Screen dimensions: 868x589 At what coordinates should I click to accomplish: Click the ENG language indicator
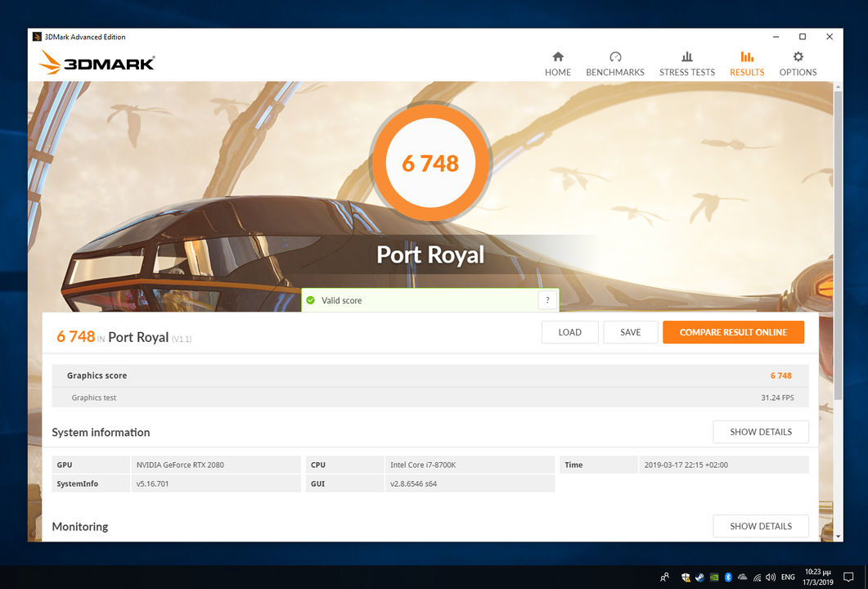(x=788, y=578)
